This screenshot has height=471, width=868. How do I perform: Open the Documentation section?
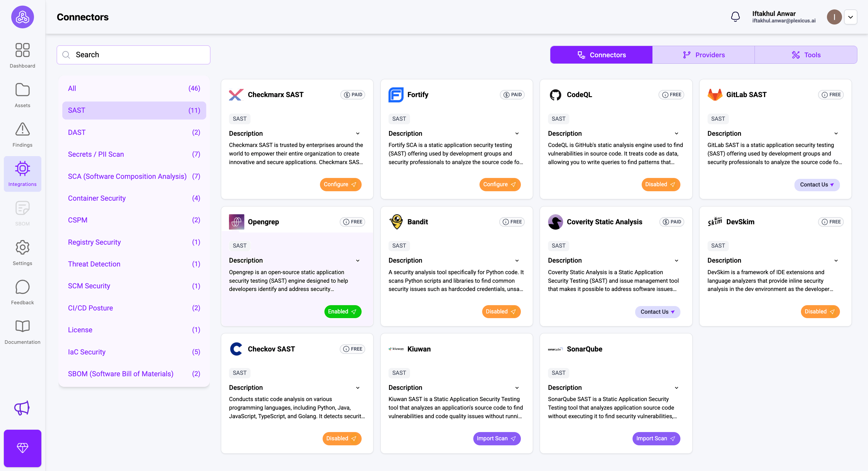[x=22, y=331]
